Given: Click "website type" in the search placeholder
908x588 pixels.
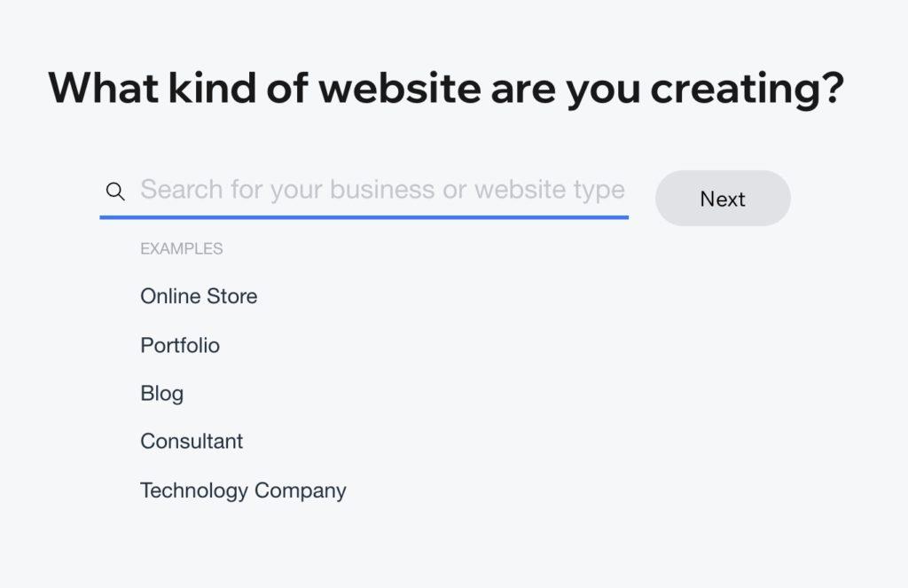Looking at the screenshot, I should point(550,190).
